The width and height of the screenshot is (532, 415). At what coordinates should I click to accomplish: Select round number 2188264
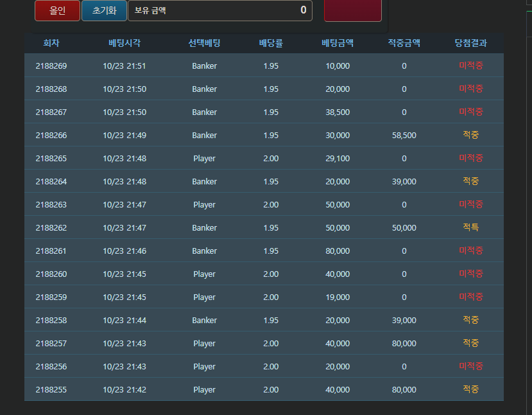point(51,181)
